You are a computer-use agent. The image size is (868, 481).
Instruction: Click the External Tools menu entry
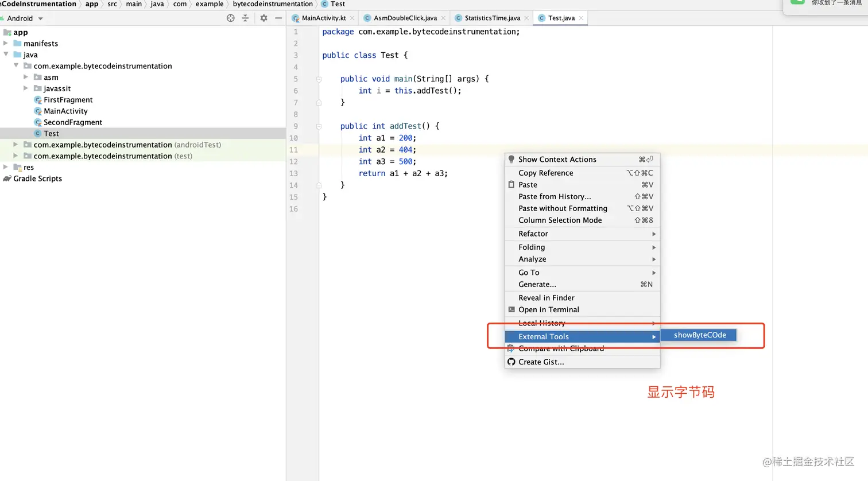click(582, 337)
